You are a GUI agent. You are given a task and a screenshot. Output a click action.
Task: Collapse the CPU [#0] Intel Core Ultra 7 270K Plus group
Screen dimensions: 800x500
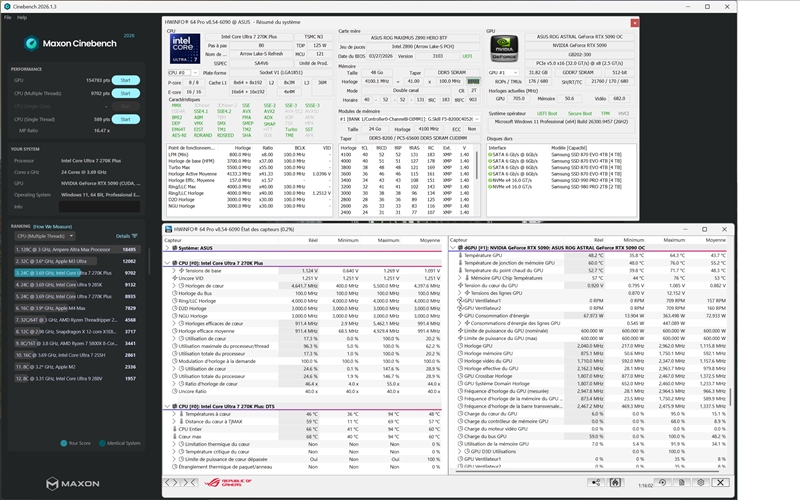tap(167, 263)
